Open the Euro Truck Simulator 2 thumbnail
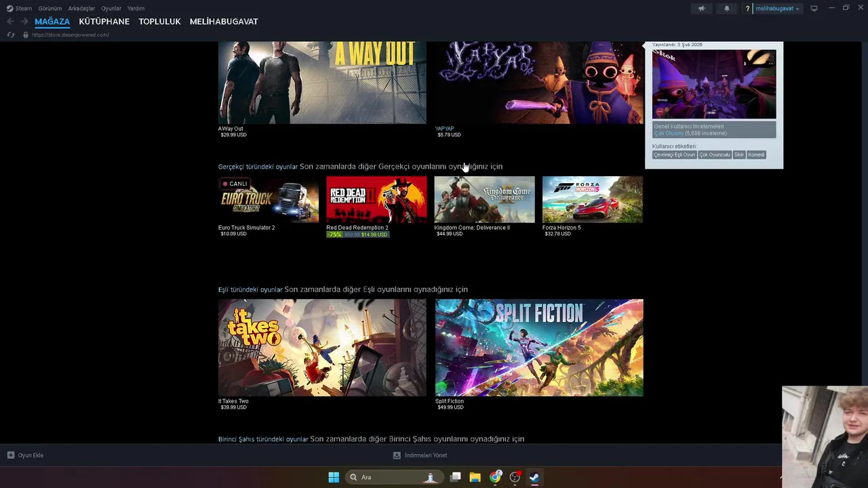This screenshot has width=868, height=488. [269, 199]
